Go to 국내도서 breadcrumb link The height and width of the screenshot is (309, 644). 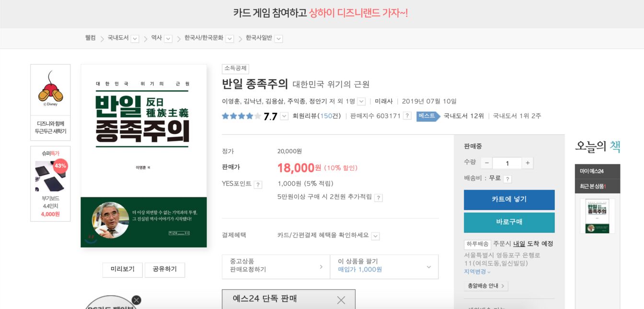(118, 38)
